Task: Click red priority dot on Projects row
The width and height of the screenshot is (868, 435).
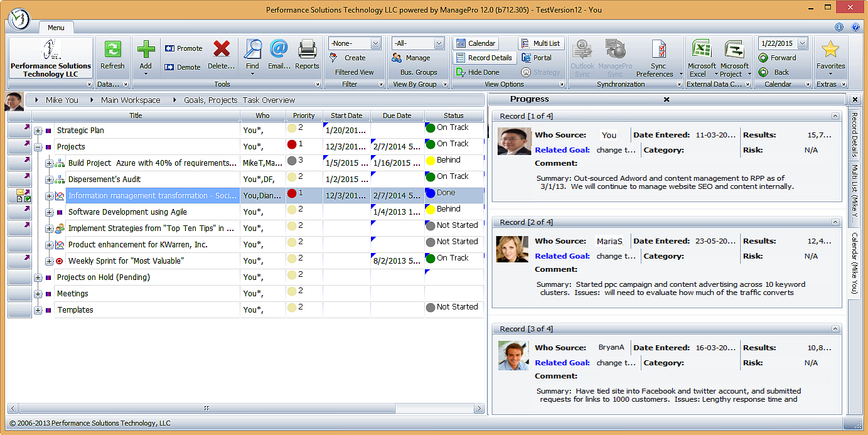Action: coord(292,144)
